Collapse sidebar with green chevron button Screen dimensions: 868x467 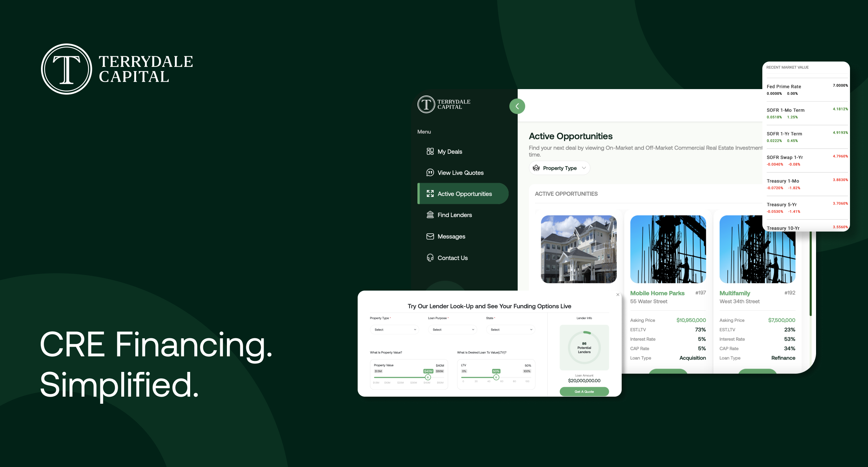(x=517, y=106)
